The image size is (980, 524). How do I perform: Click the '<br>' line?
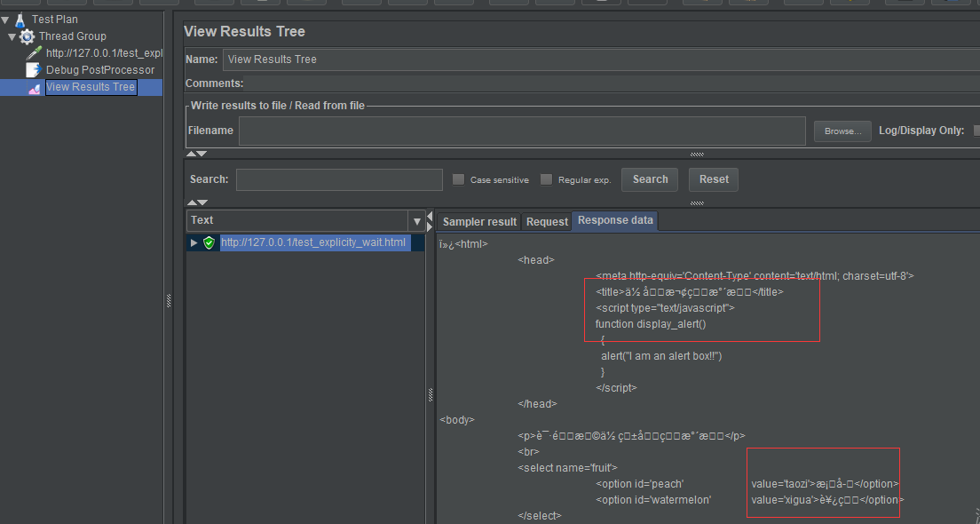click(x=529, y=451)
